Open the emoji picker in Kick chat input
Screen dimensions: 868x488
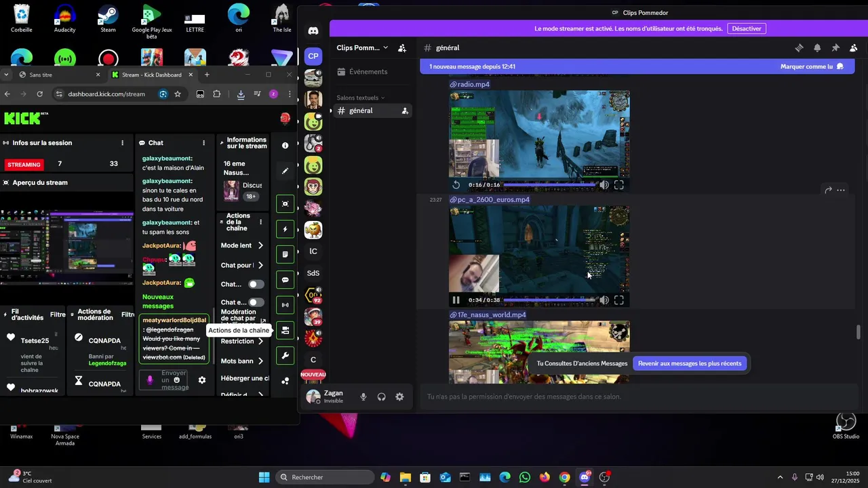(177, 380)
